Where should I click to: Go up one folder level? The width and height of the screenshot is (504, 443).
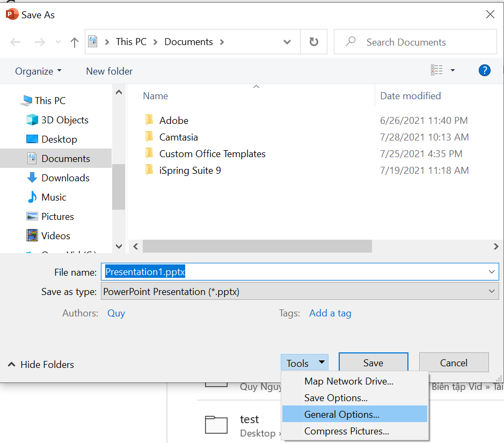pyautogui.click(x=74, y=42)
